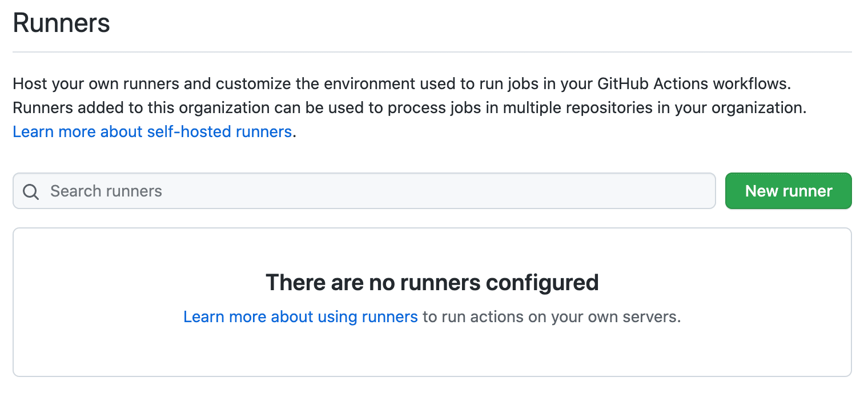The width and height of the screenshot is (868, 393).
Task: Click the There are no runners configured heading
Action: pyautogui.click(x=432, y=283)
